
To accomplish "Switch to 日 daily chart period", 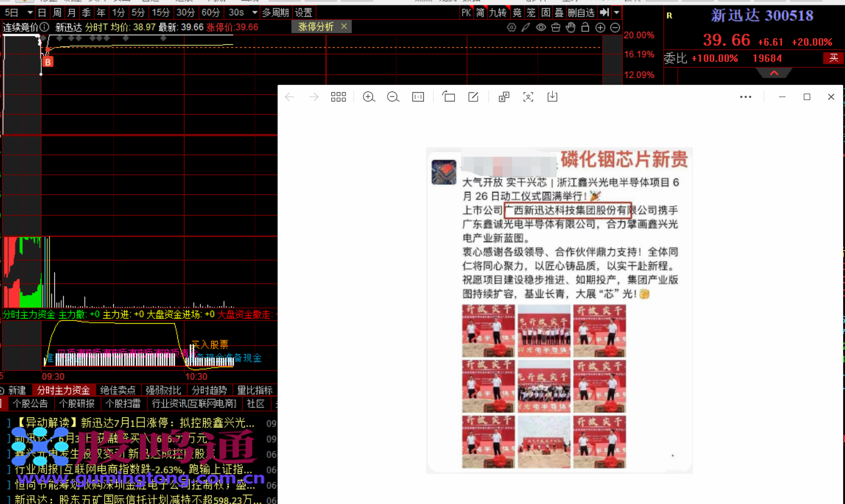I will [42, 12].
